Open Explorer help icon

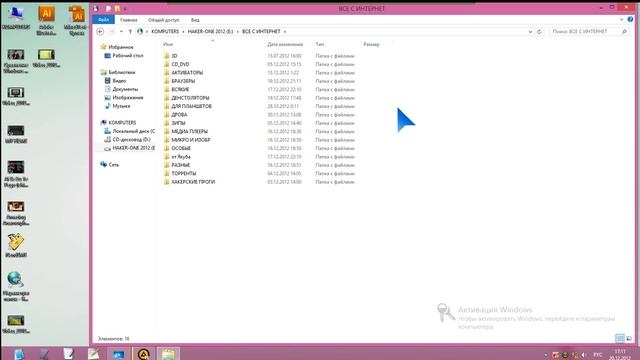[x=631, y=19]
